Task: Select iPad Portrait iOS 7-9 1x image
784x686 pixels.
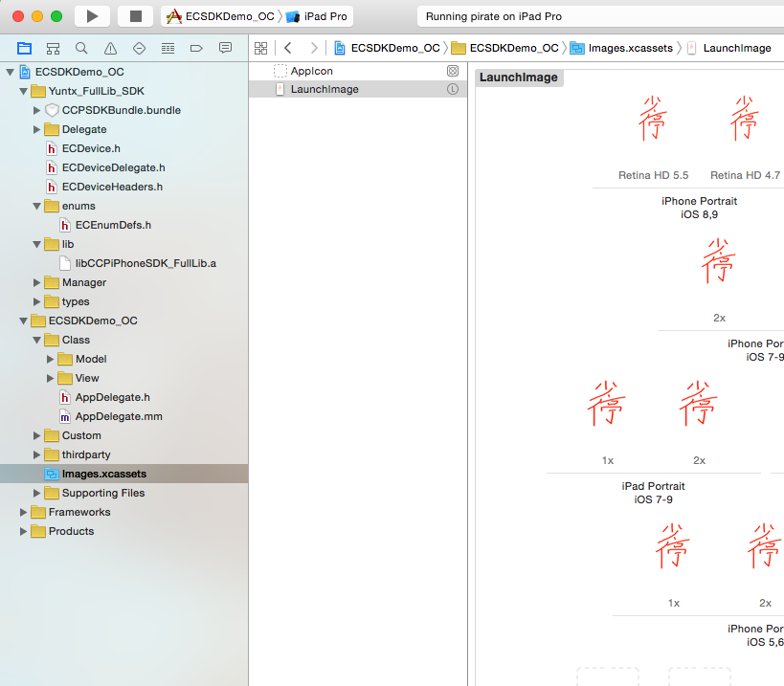Action: (607, 404)
